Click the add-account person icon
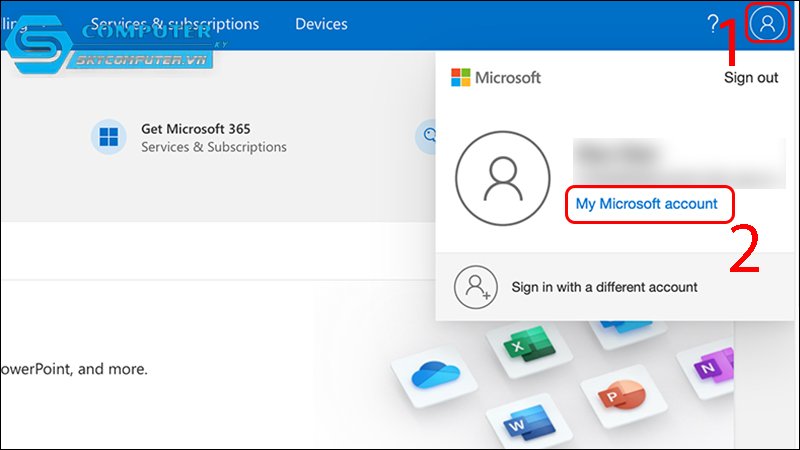Screen dimensions: 800x450 click(x=476, y=287)
